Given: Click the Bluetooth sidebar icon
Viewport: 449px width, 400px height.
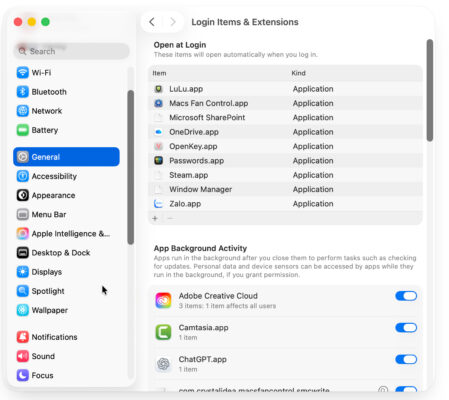Looking at the screenshot, I should click(x=23, y=92).
